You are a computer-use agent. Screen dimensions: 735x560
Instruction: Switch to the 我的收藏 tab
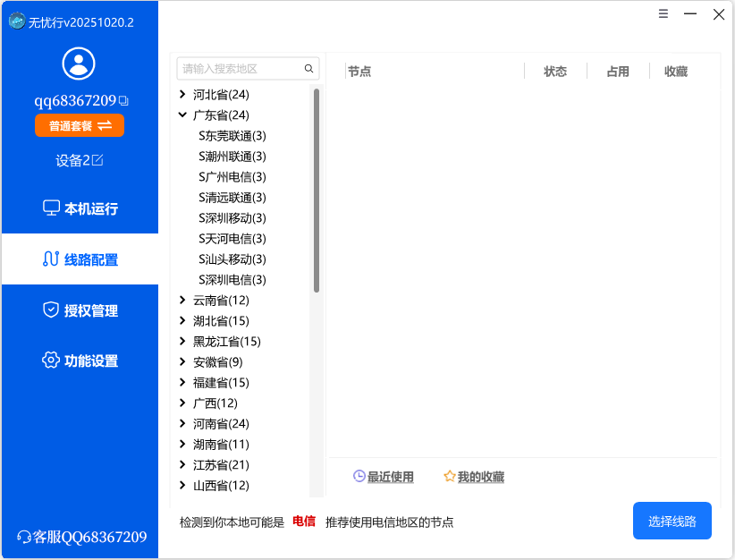(x=481, y=477)
